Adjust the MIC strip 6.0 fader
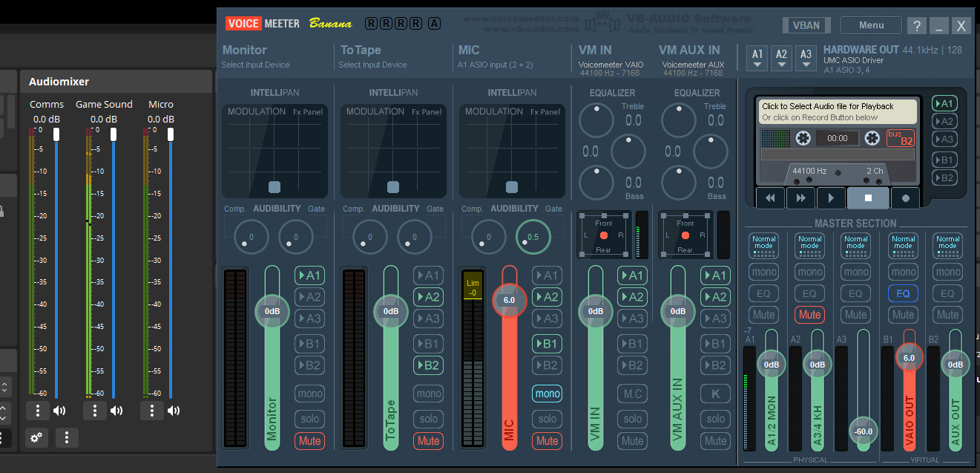 point(510,300)
